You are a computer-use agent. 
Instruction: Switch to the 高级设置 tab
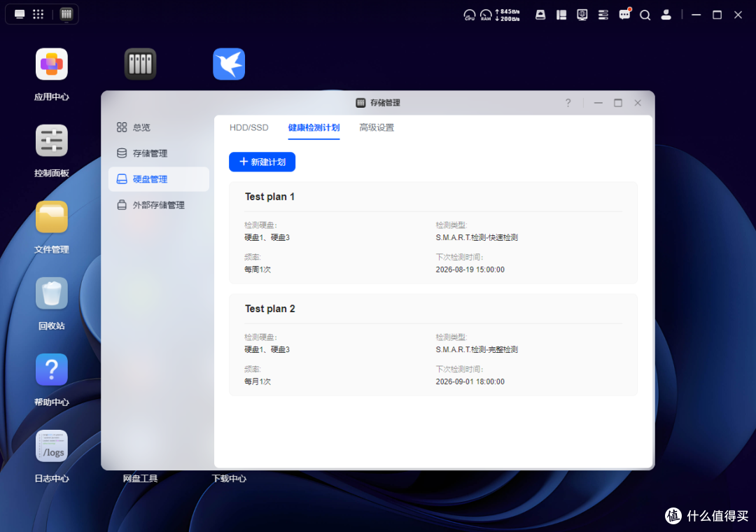pos(377,128)
